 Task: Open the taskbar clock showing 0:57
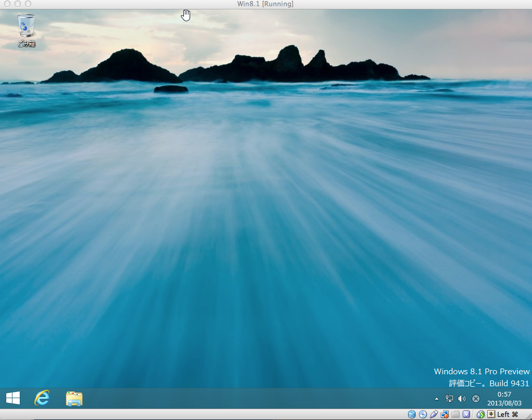click(x=504, y=399)
